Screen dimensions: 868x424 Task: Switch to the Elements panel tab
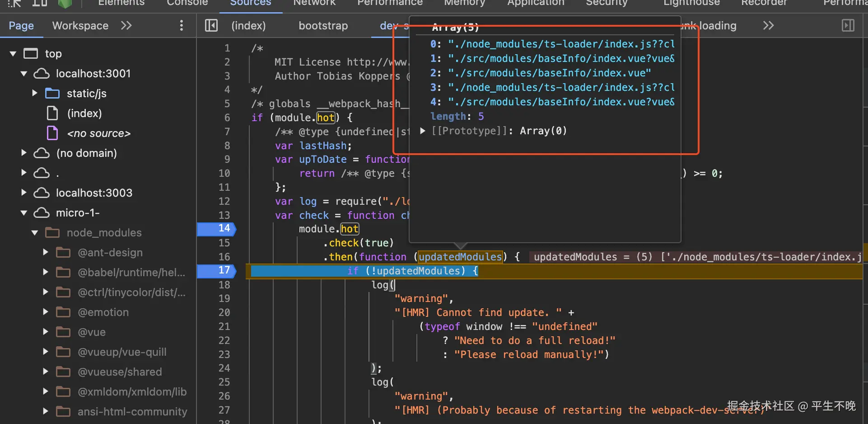pyautogui.click(x=121, y=3)
